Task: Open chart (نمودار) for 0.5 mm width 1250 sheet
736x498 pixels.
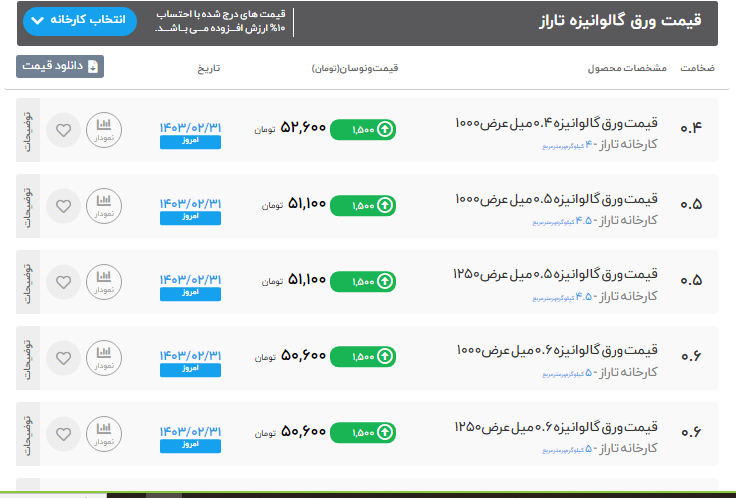Action: 103,281
